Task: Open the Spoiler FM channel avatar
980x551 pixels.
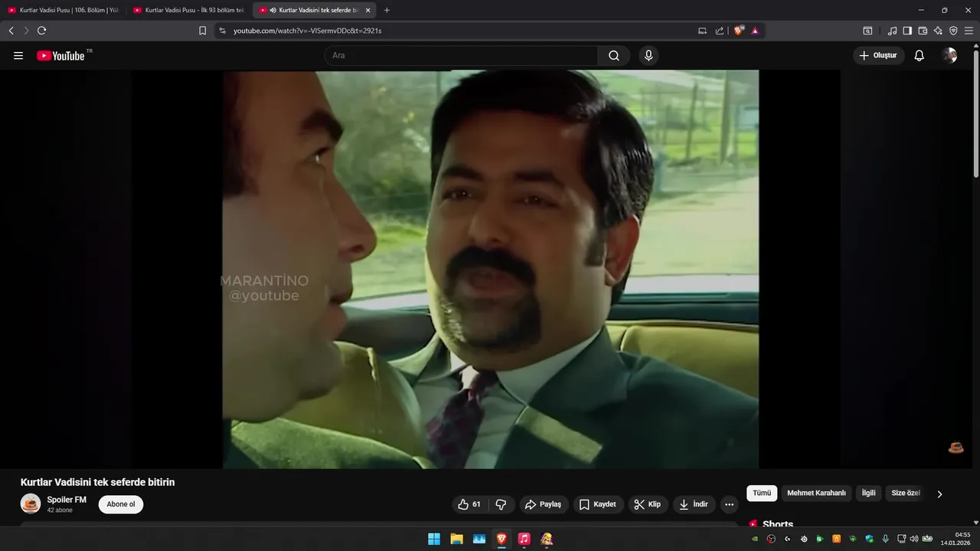Action: [x=31, y=504]
